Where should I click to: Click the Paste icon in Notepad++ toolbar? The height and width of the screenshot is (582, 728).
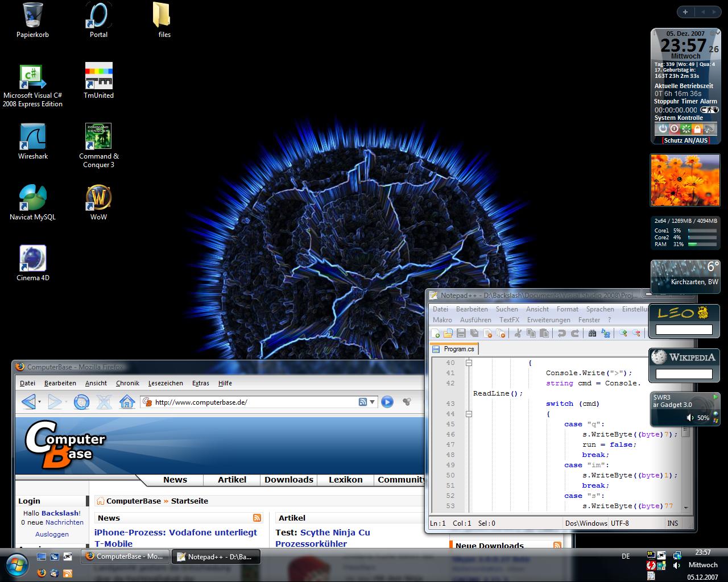coord(544,333)
